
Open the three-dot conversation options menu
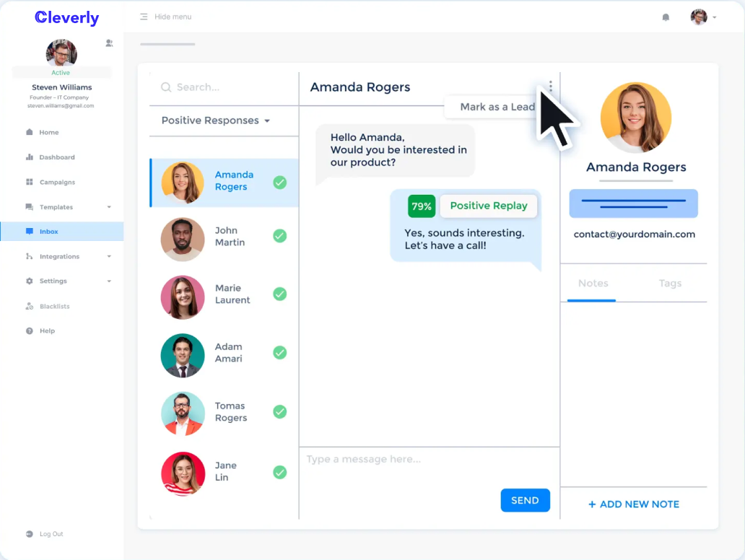click(550, 86)
